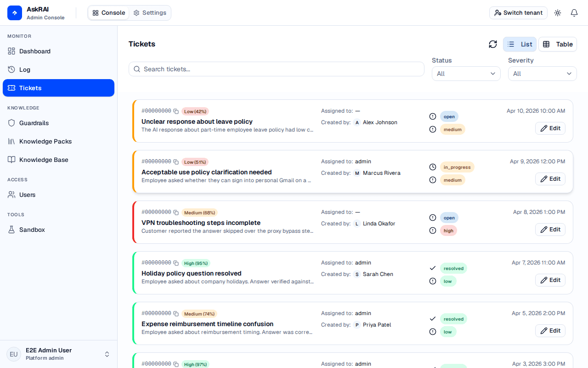Screen dimensions: 588x368
Task: Open Knowledge Base
Action: 59,160
